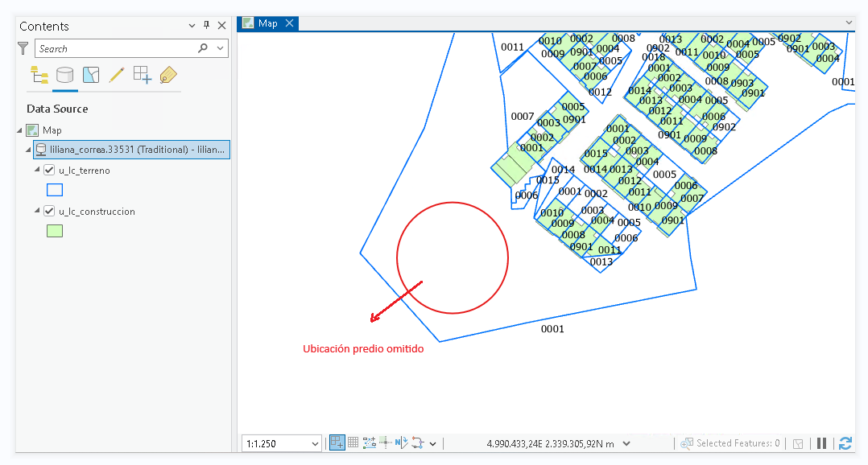Uncheck the u_lc_construccion layer
The width and height of the screenshot is (868, 465).
pos(49,212)
